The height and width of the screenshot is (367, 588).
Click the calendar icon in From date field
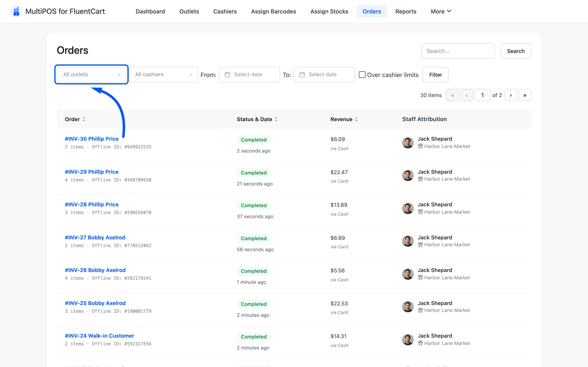click(227, 74)
